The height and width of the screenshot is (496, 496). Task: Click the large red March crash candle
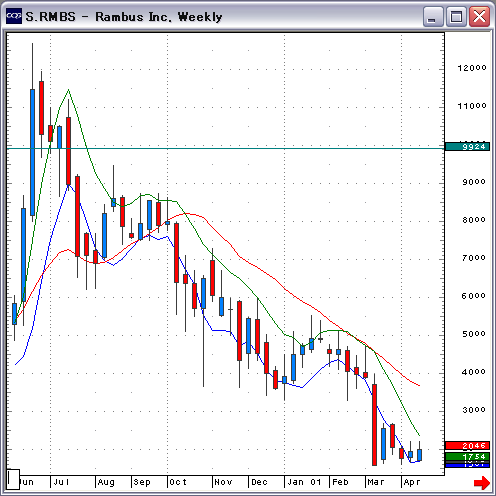(374, 425)
